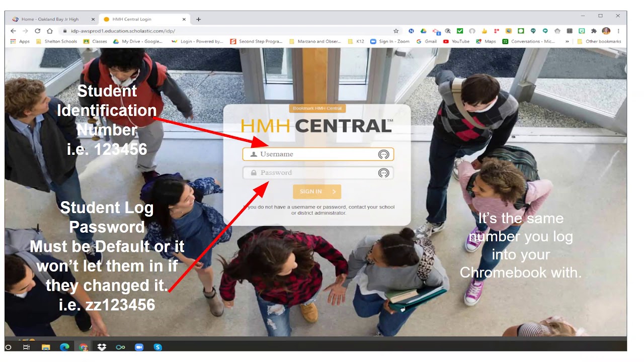This screenshot has height=362, width=644.
Task: Open Task View on the taskbar
Action: pos(26,347)
